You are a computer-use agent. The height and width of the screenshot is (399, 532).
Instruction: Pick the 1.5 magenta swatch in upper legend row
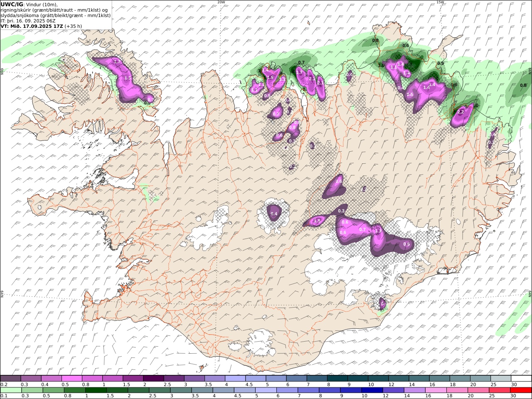[x=133, y=379]
